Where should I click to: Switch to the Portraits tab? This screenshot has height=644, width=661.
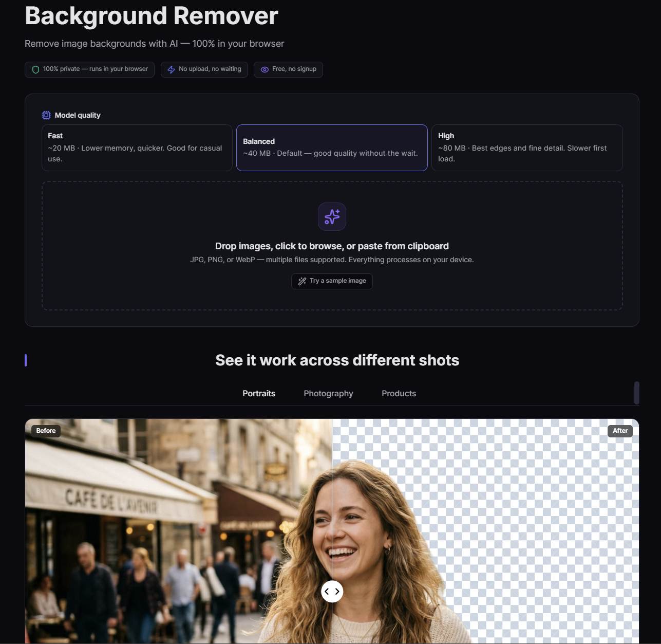click(259, 393)
